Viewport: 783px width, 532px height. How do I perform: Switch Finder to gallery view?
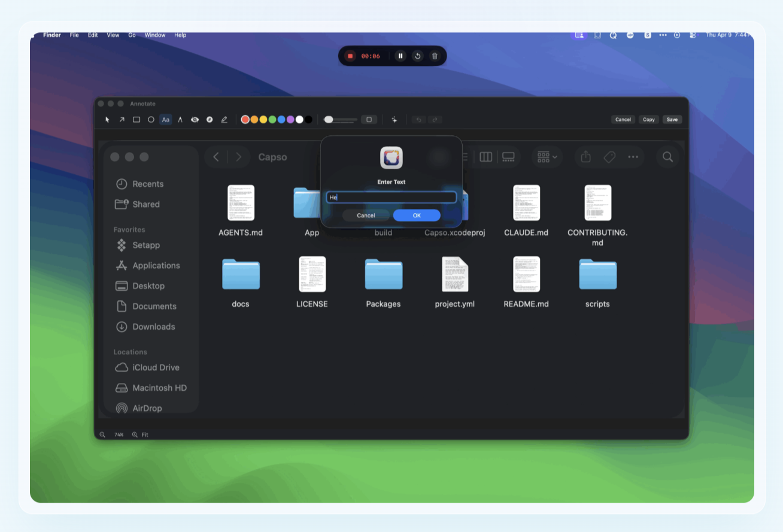508,157
